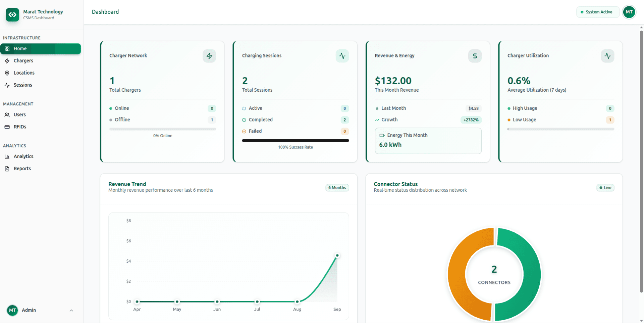Navigate to RFIDs in sidebar
Image resolution: width=644 pixels, height=323 pixels.
(41, 127)
